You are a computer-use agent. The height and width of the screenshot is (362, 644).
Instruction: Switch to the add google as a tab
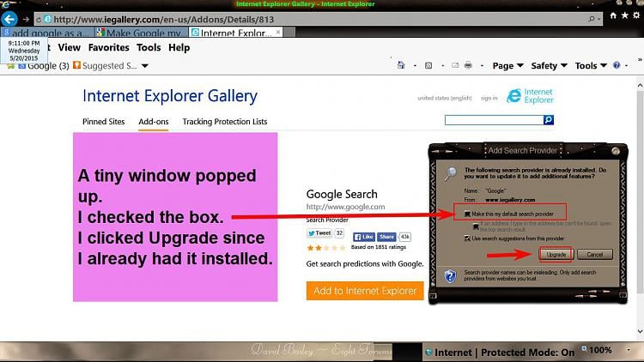pos(47,32)
